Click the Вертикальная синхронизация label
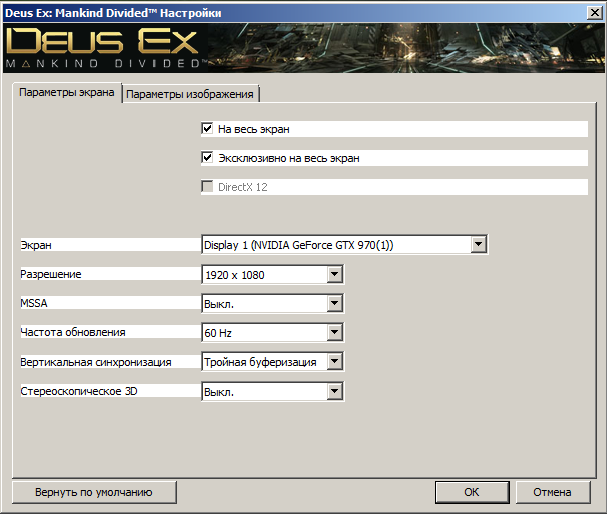Viewport: 607px width, 514px height. point(96,362)
